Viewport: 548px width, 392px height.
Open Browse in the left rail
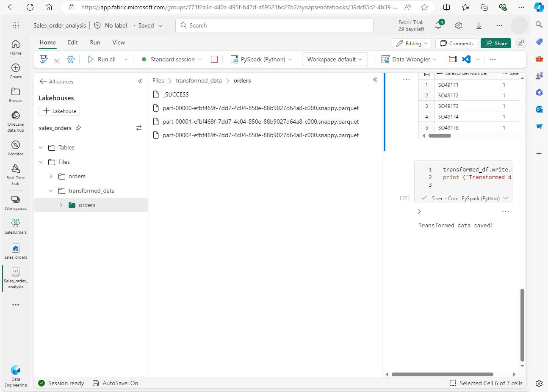(x=16, y=94)
